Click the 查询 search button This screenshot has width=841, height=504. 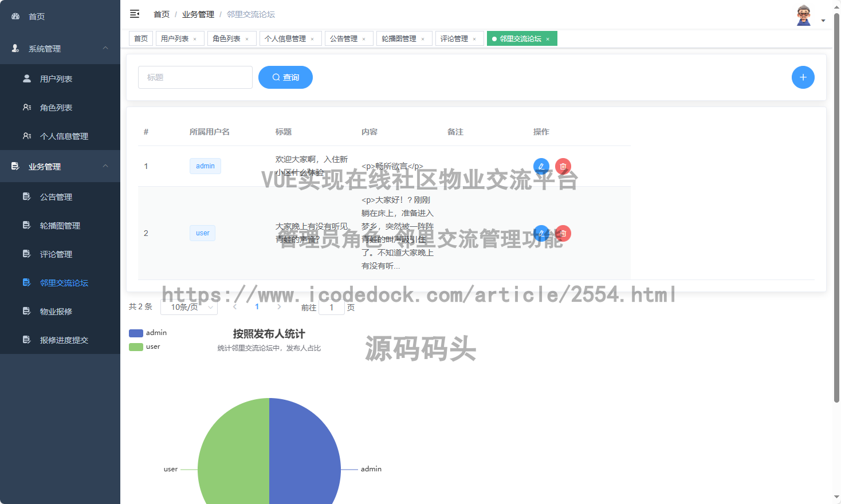coord(285,77)
